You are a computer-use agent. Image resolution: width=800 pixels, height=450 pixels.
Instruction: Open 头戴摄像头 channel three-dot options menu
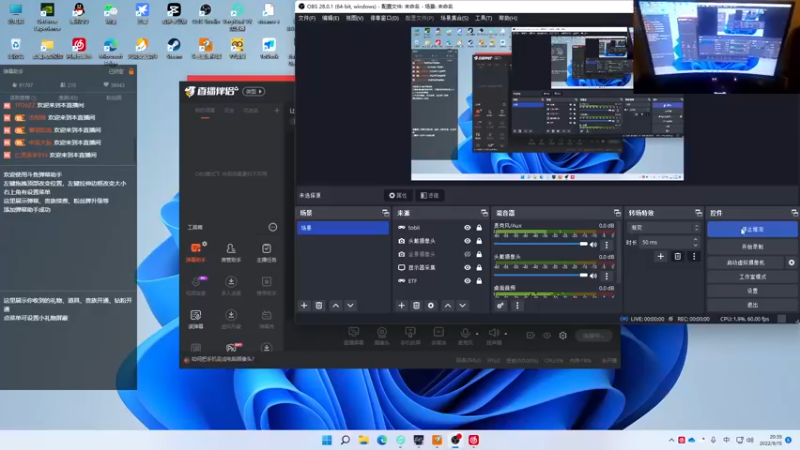coord(607,276)
